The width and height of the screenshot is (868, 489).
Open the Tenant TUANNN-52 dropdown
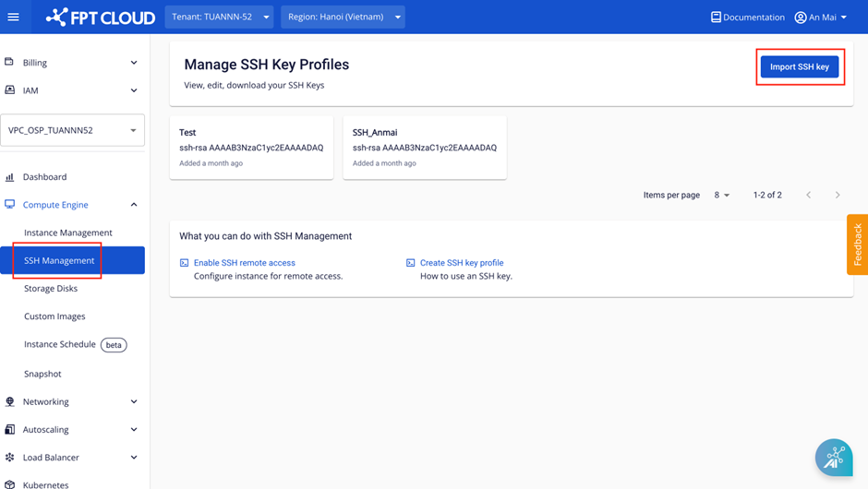(220, 17)
